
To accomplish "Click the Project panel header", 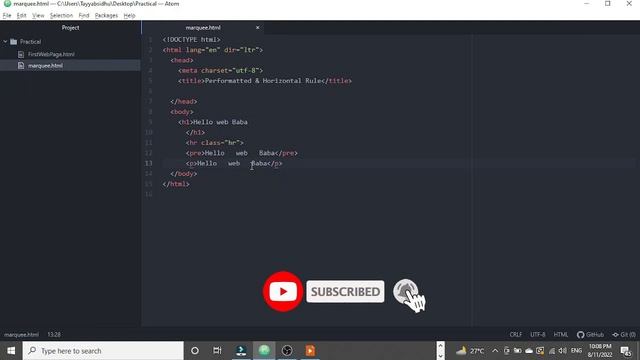I will 70,28.
